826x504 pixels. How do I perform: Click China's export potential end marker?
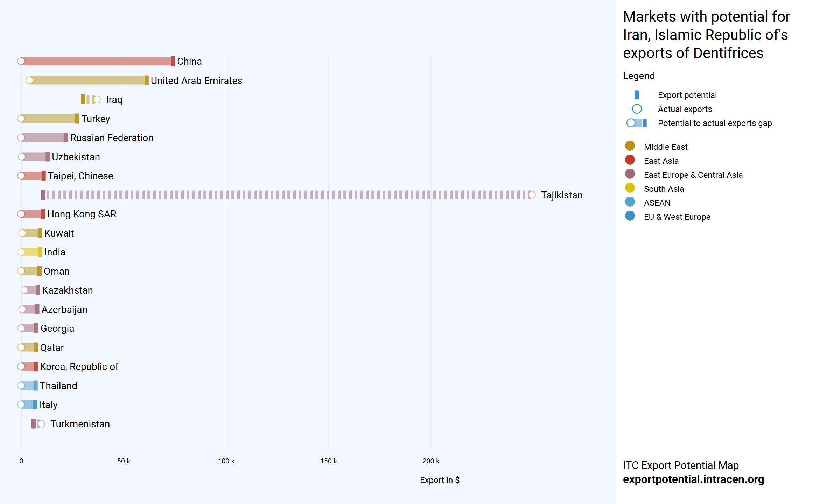tap(173, 61)
